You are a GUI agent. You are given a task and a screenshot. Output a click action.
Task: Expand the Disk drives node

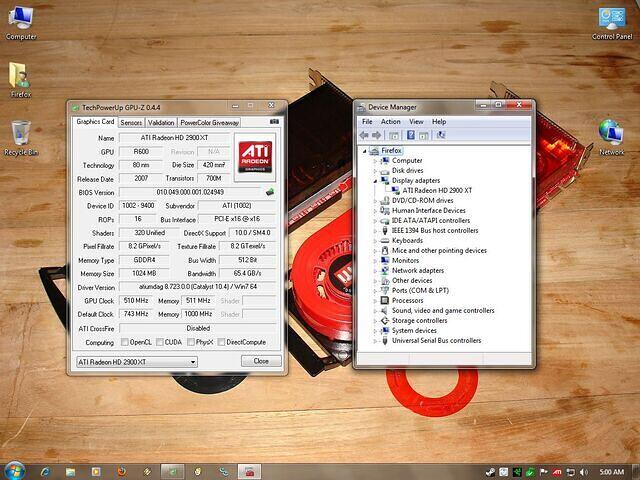click(375, 171)
